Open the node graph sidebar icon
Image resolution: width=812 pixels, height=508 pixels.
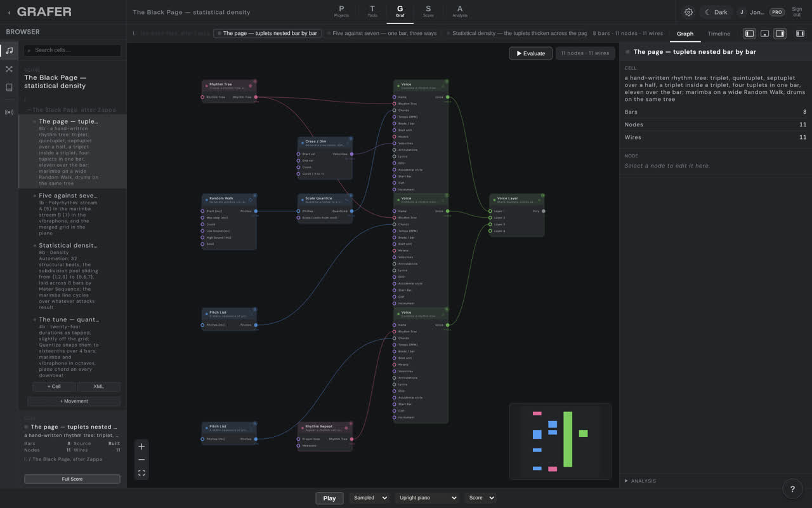tap(9, 69)
